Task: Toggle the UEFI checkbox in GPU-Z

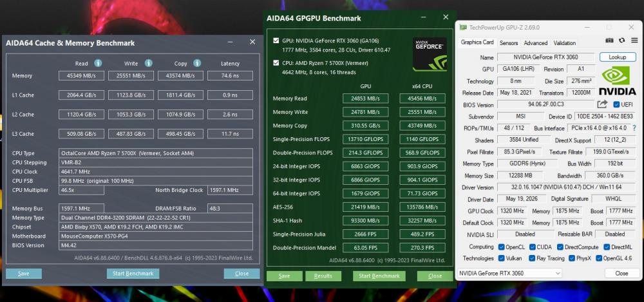Action: pyautogui.click(x=616, y=104)
